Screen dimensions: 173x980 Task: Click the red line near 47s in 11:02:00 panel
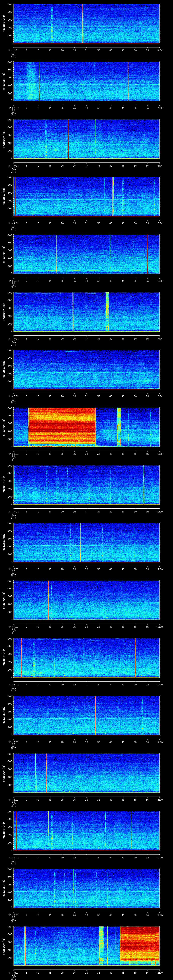pos(128,81)
